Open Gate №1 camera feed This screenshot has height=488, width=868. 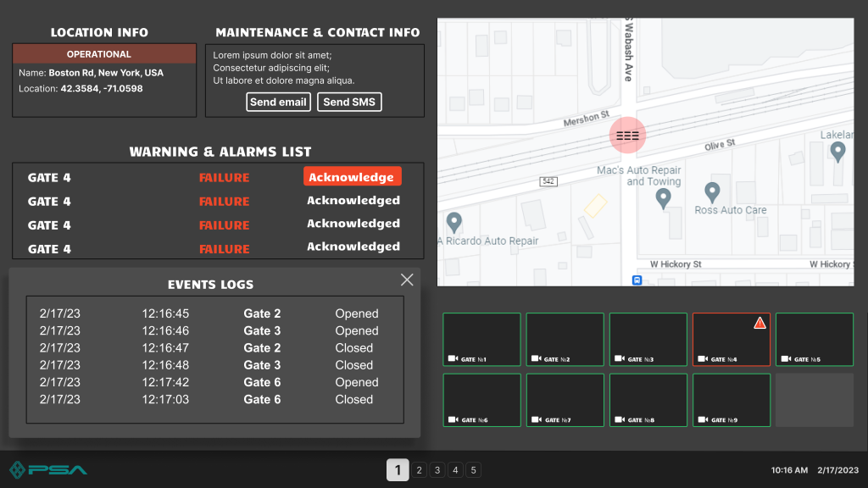[481, 339]
